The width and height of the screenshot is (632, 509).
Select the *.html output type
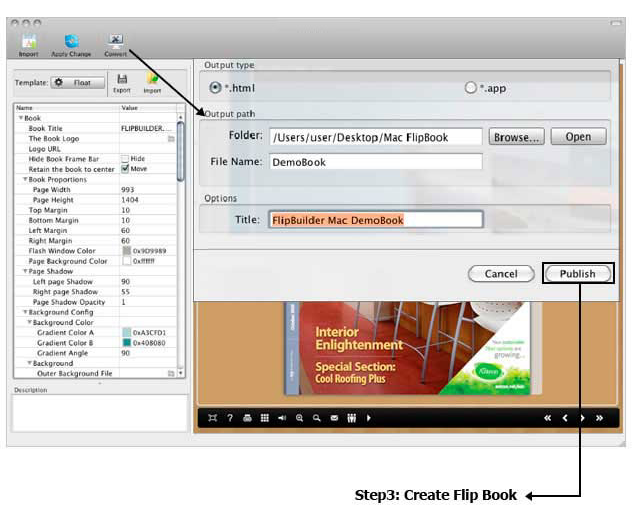coord(214,88)
